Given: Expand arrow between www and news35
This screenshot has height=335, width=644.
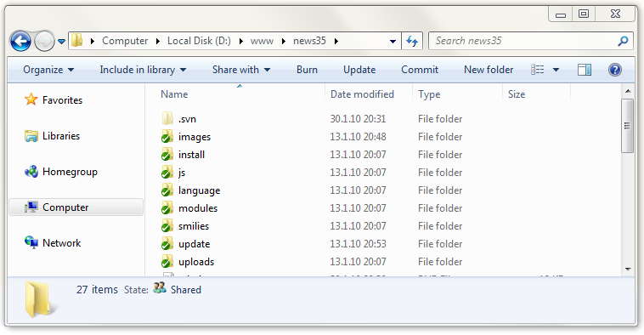Looking at the screenshot, I should tap(284, 41).
